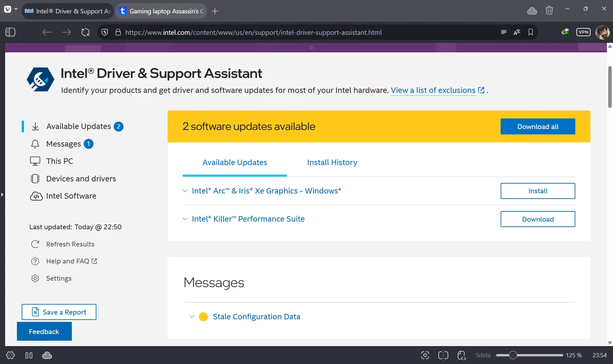613x364 pixels.
Task: Expand the collapsed left panel arrow
Action: coord(2,194)
